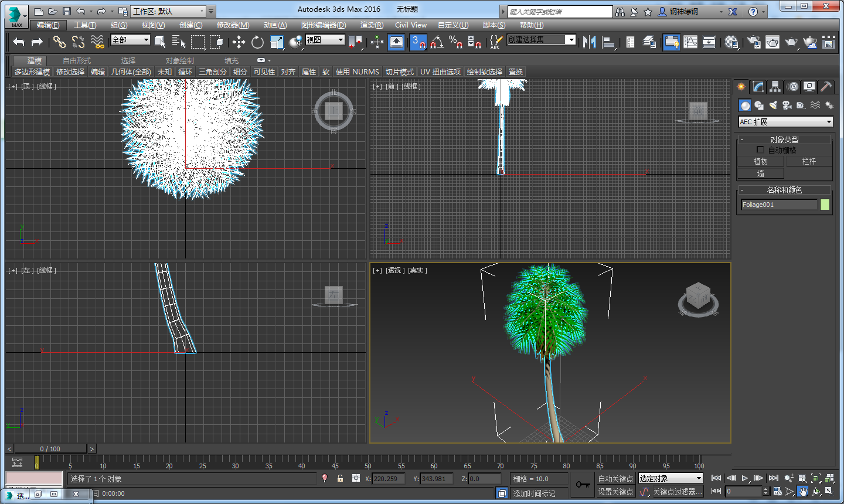Open the Civil View menu
The height and width of the screenshot is (504, 844).
coord(410,25)
